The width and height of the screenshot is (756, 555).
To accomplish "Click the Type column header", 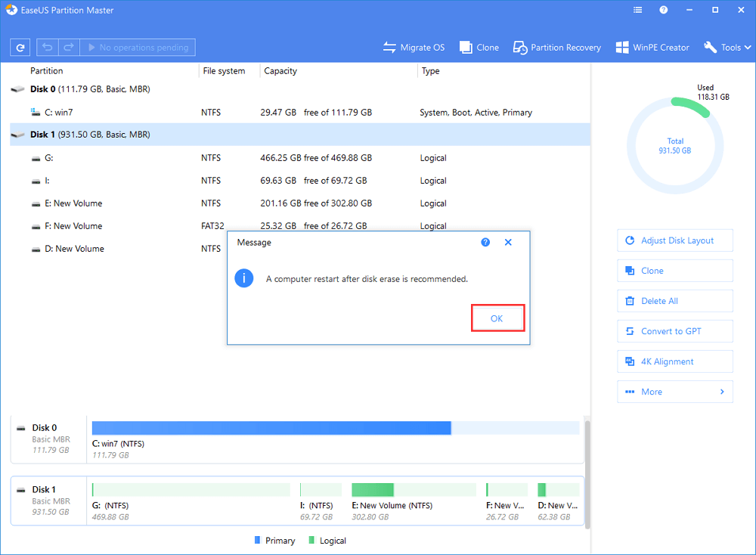I will click(x=431, y=71).
